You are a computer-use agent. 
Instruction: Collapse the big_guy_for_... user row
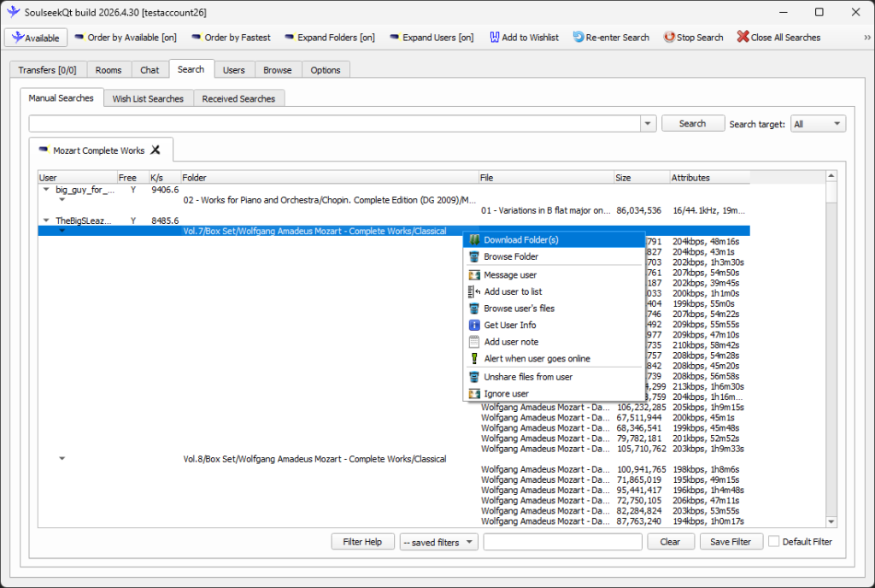click(x=46, y=190)
